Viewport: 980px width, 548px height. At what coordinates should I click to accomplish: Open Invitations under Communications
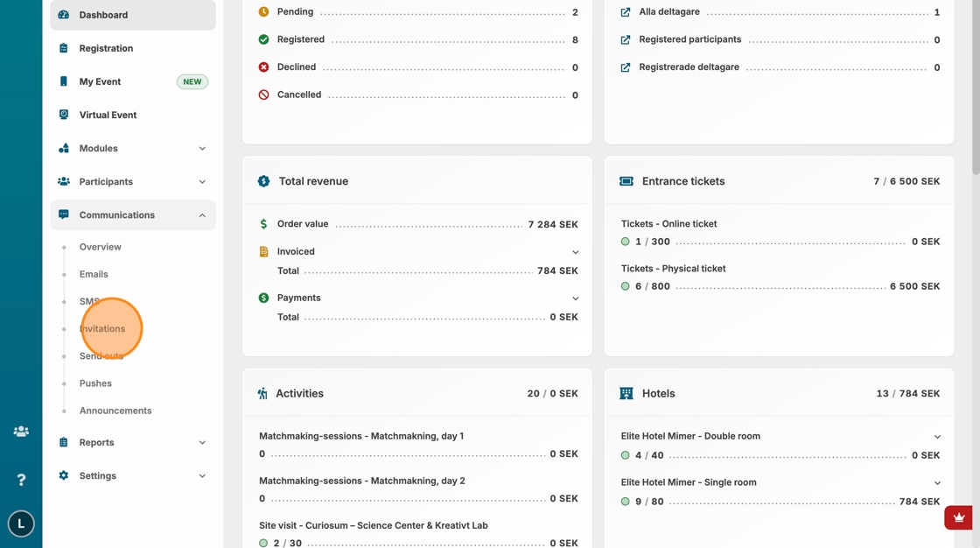[102, 329]
